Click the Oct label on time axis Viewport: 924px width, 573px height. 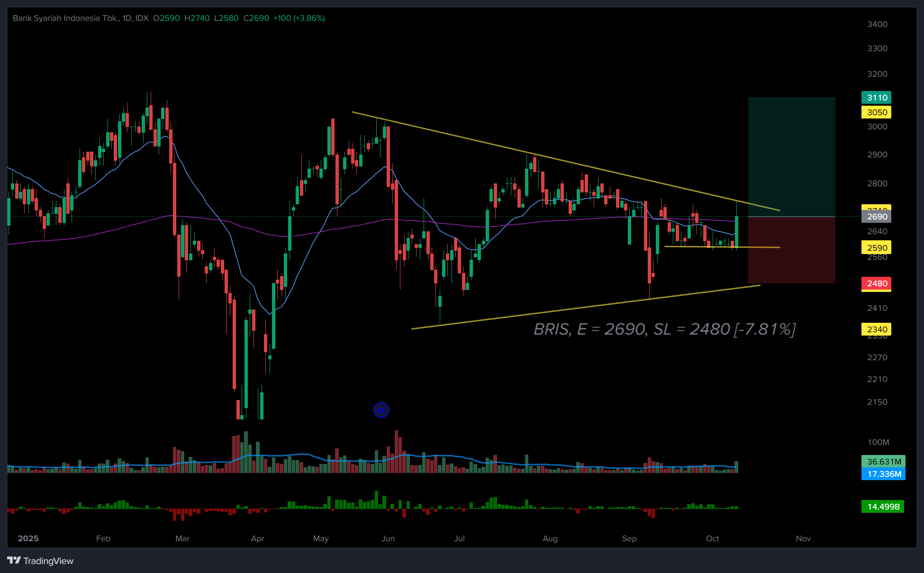tap(712, 538)
